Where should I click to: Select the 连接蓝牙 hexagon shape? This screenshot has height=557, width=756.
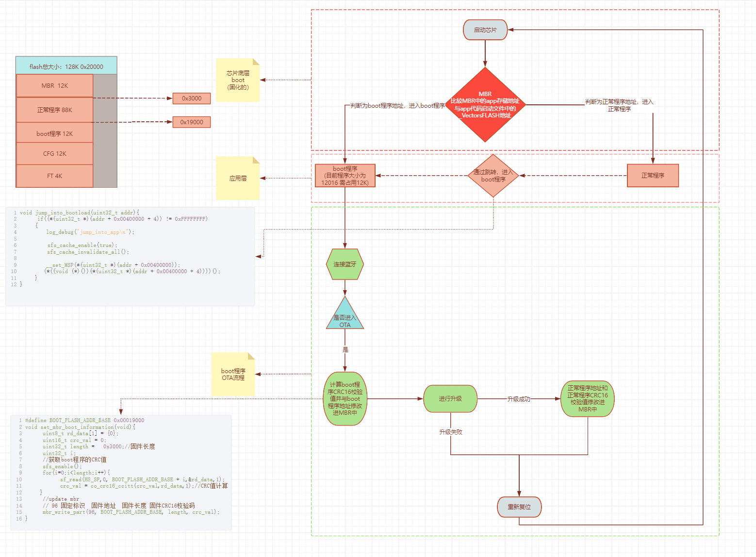pos(345,264)
